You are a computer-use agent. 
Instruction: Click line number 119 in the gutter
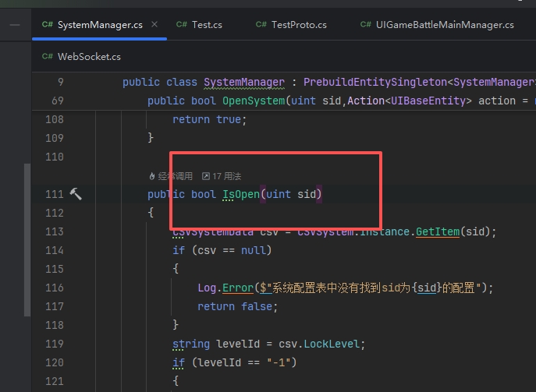pyautogui.click(x=54, y=344)
